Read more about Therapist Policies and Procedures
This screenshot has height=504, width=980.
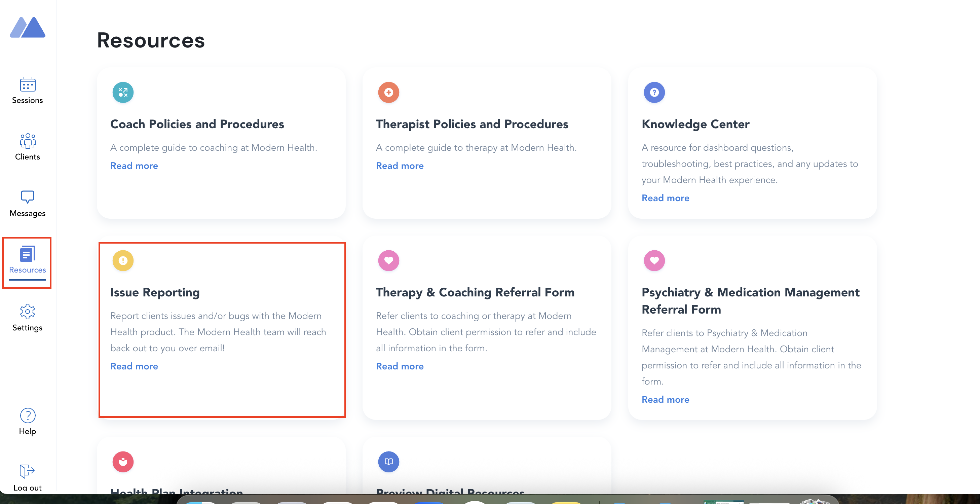coord(400,166)
